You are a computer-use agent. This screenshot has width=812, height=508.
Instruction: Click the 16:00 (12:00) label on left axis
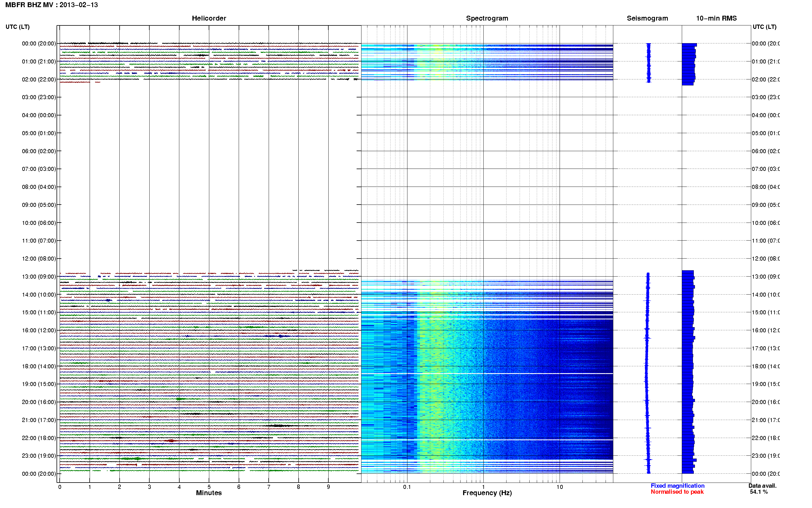(39, 331)
